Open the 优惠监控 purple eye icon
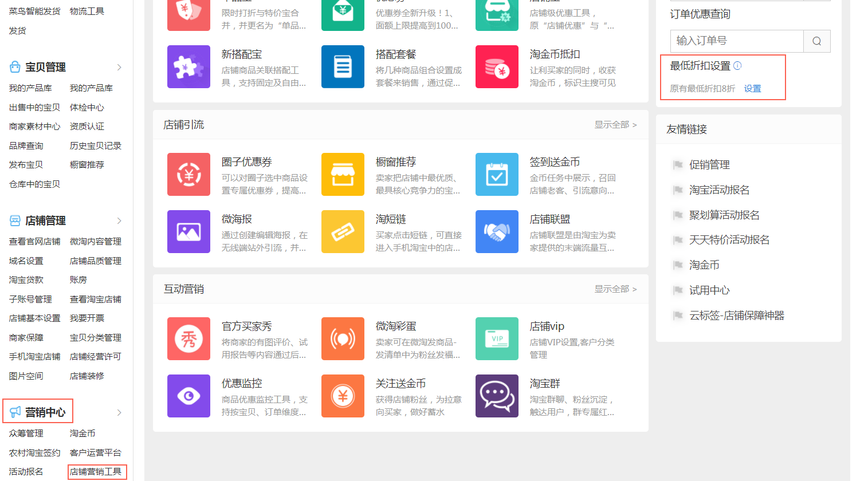 click(x=188, y=396)
